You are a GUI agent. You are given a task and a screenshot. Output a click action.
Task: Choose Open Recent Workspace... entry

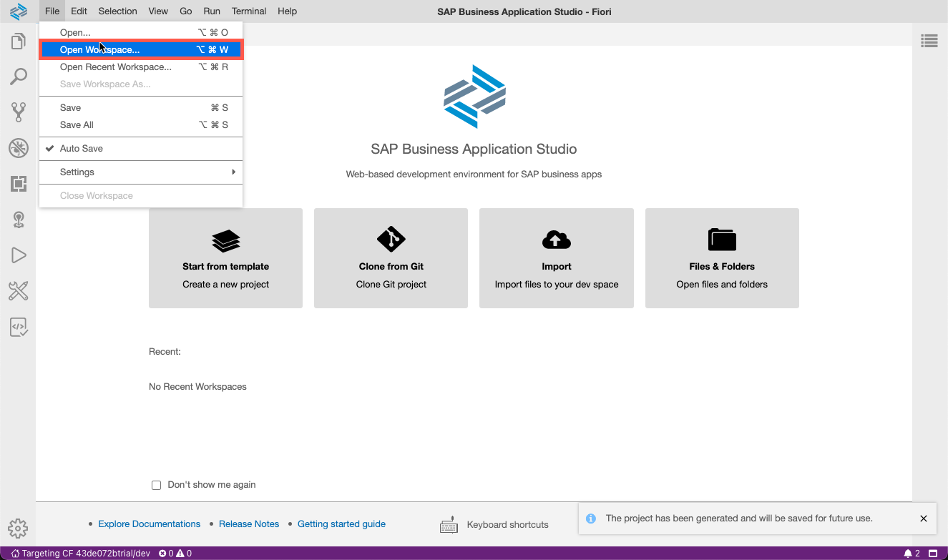click(x=141, y=67)
